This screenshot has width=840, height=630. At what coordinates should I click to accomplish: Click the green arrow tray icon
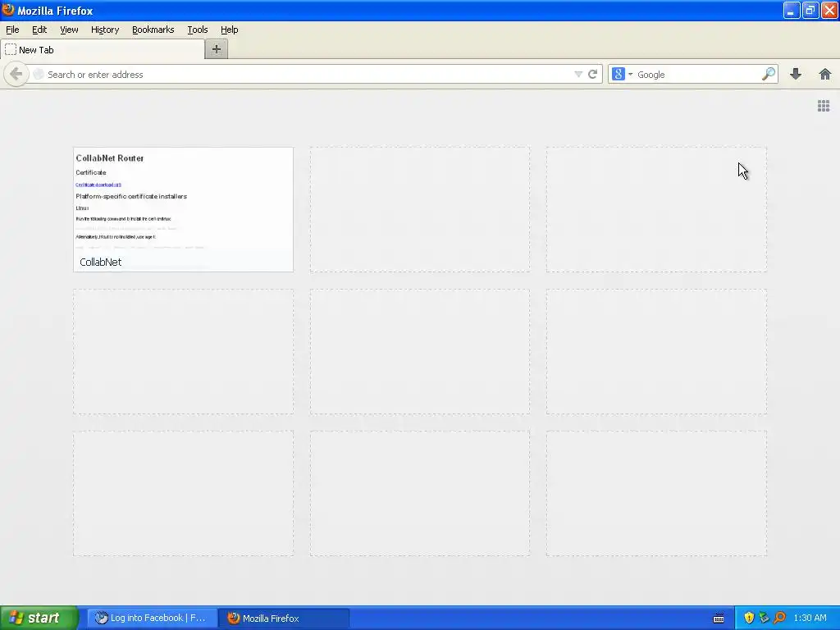tap(764, 618)
